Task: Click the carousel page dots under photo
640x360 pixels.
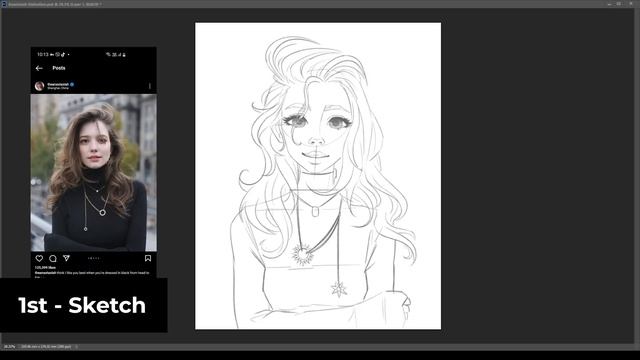Action: [x=93, y=258]
